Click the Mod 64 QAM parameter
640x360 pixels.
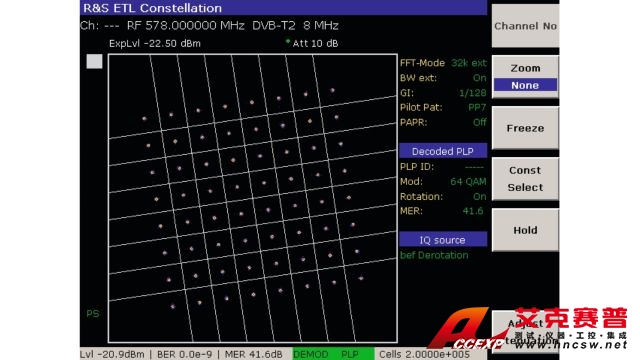443,181
